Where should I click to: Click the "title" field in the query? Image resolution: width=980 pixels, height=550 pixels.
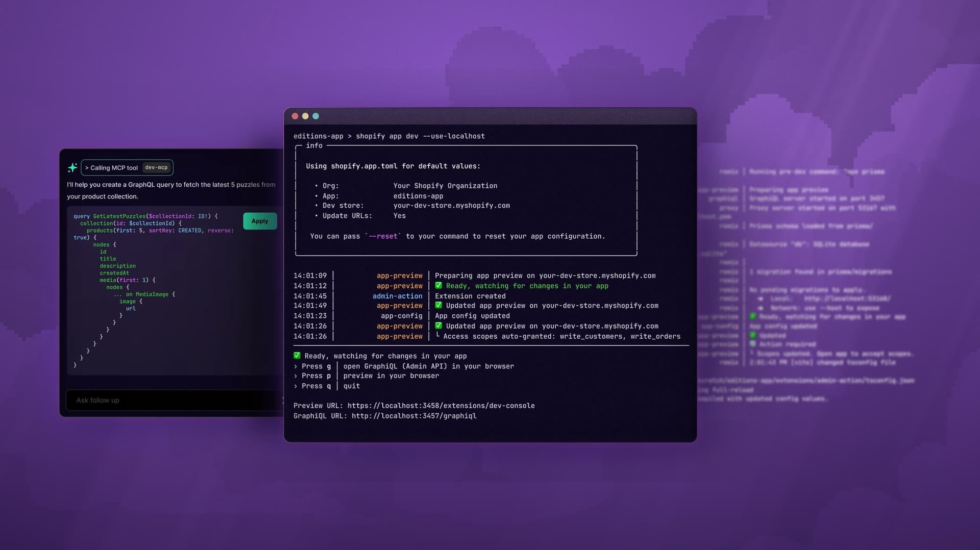[108, 259]
